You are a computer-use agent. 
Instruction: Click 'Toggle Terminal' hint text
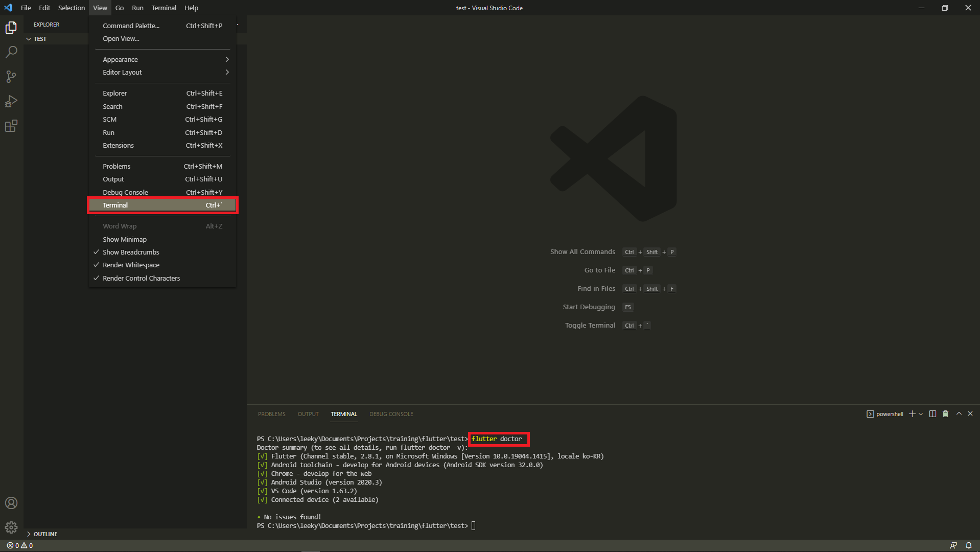[590, 326]
